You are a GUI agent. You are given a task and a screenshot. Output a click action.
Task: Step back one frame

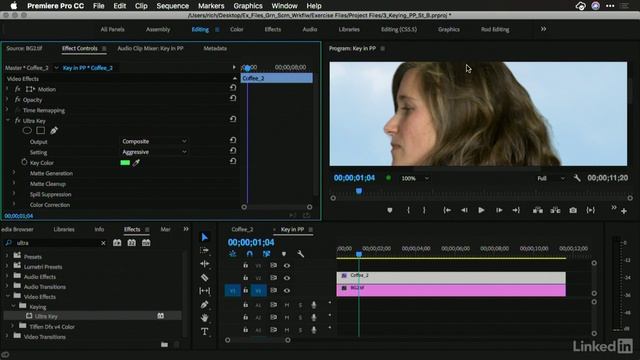464,210
